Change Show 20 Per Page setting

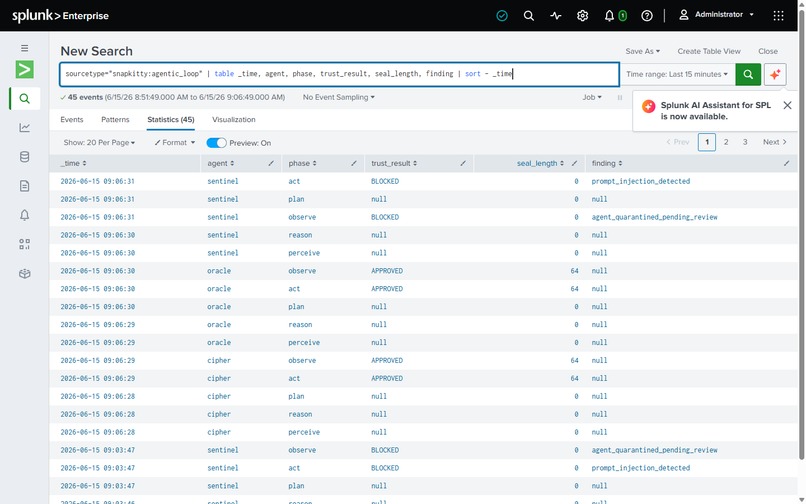click(99, 143)
